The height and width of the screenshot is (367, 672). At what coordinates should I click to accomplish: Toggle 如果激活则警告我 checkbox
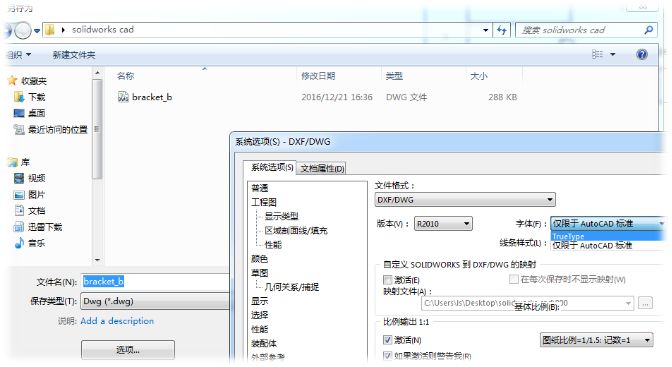click(x=387, y=355)
